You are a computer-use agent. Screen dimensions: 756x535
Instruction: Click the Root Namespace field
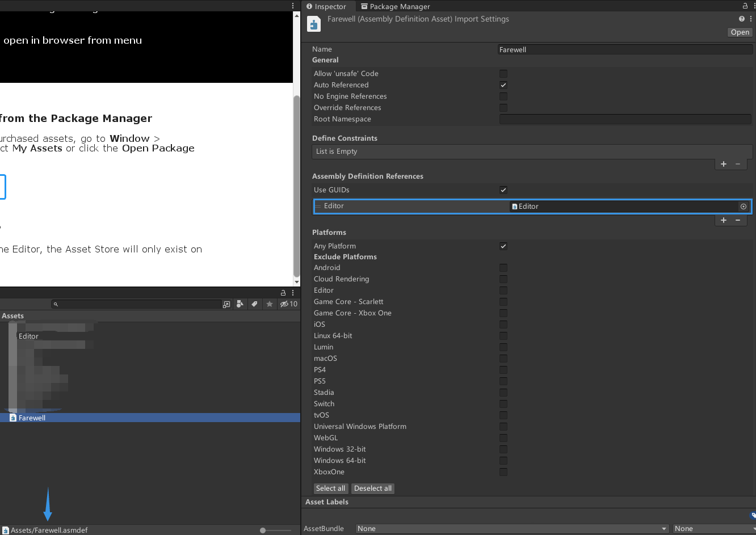[625, 119]
